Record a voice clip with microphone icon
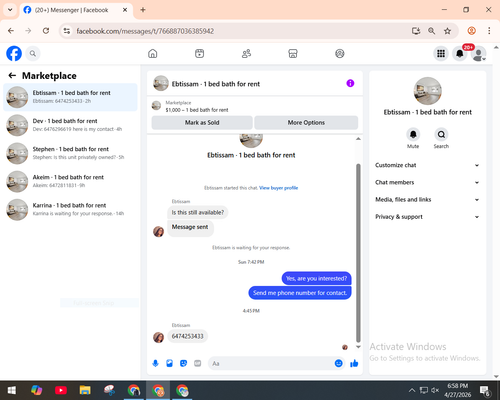 (x=155, y=363)
